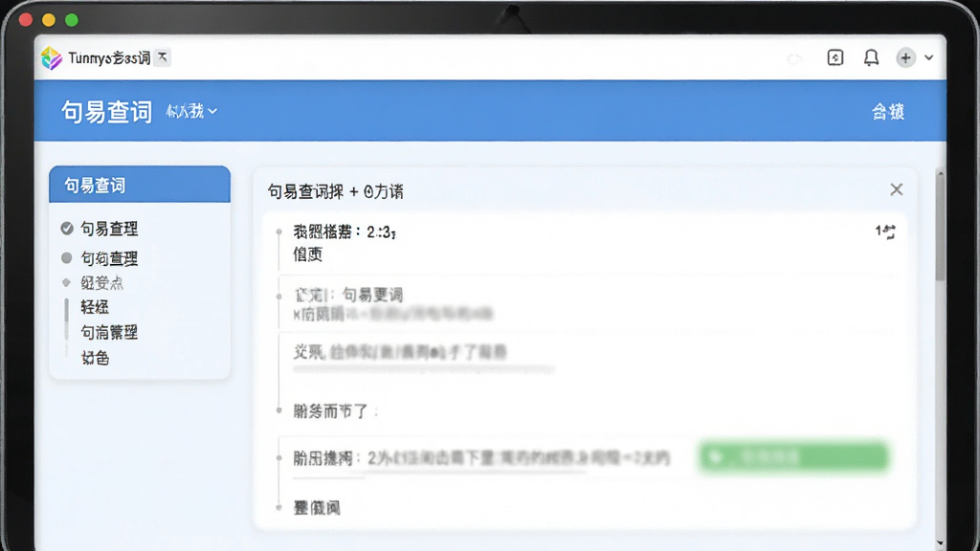This screenshot has height=551, width=980.
Task: Click the link at the right end of the blue header
Action: (888, 112)
